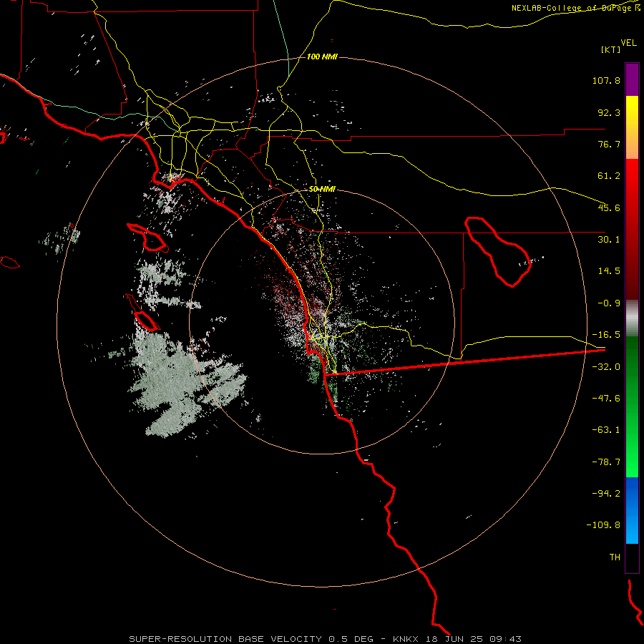The width and height of the screenshot is (644, 644).
Task: Click the 100 NMI range ring label
Action: point(322,57)
